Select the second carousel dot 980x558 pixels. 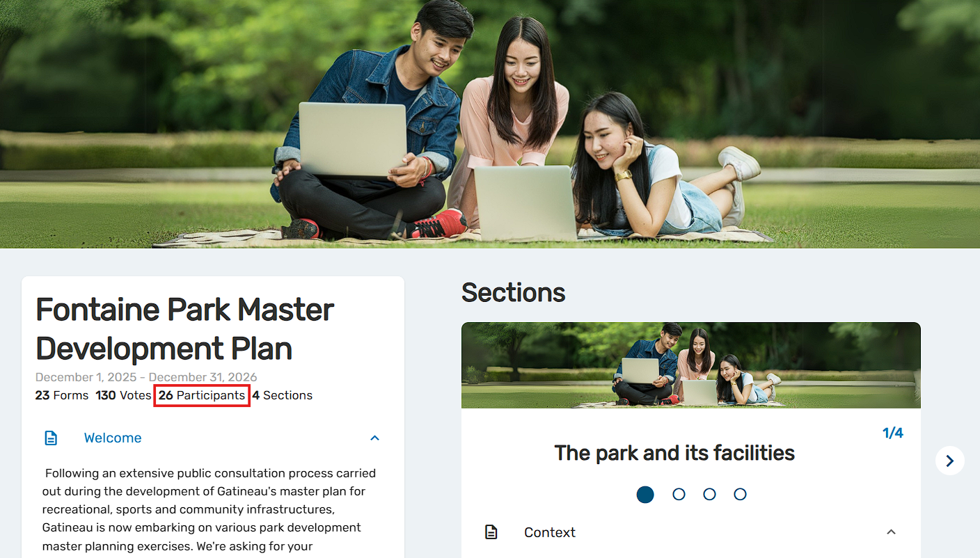pyautogui.click(x=679, y=494)
